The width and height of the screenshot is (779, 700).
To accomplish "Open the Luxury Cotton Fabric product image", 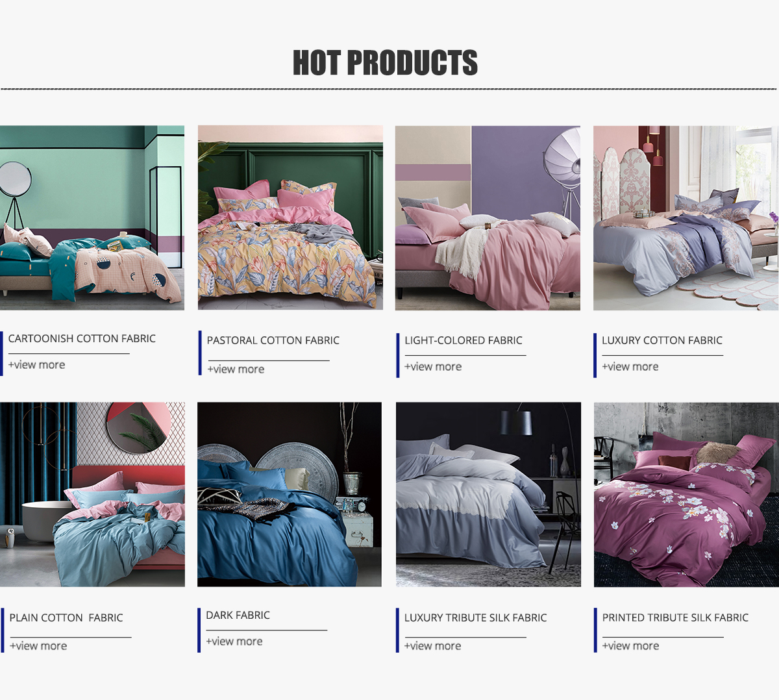I will click(686, 218).
